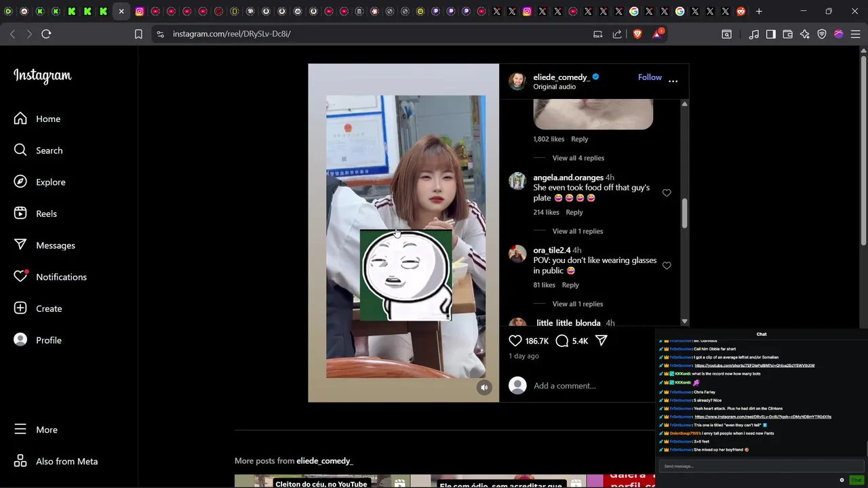Open the Instagram Home page
The width and height of the screenshot is (868, 488).
tap(37, 119)
